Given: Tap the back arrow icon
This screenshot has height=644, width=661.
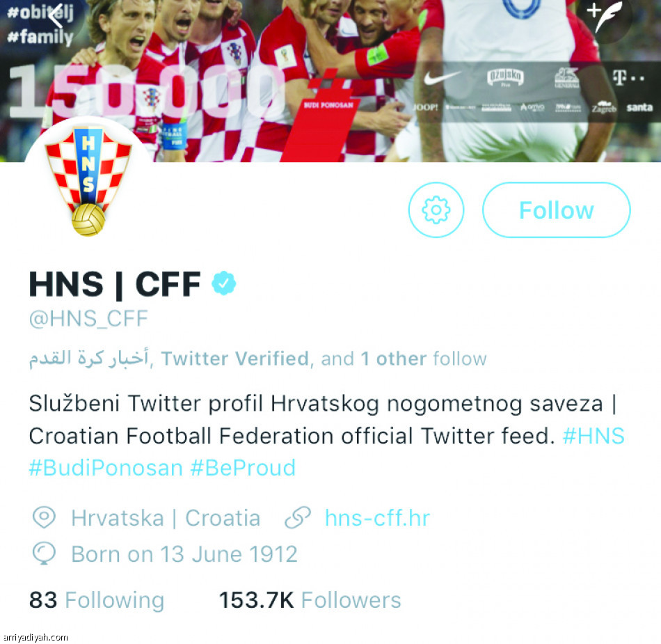Looking at the screenshot, I should 55,15.
